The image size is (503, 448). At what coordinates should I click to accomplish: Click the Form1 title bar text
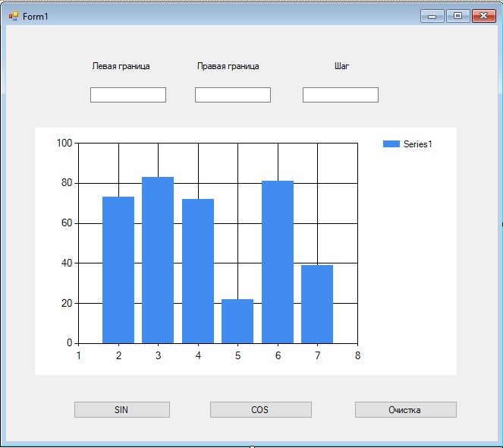[x=36, y=17]
